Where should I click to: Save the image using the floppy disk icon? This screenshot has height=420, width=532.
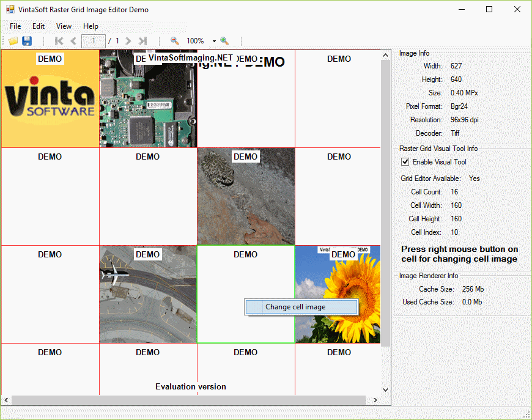(x=27, y=41)
